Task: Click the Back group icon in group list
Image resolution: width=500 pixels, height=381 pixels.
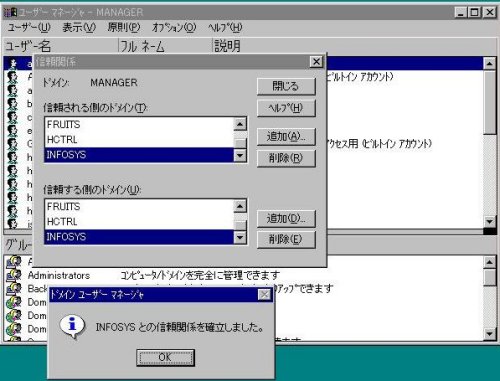Action: pyautogui.click(x=14, y=289)
